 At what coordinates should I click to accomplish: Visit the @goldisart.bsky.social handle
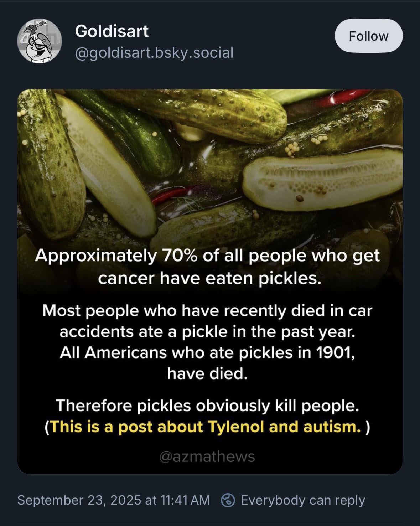click(x=154, y=53)
